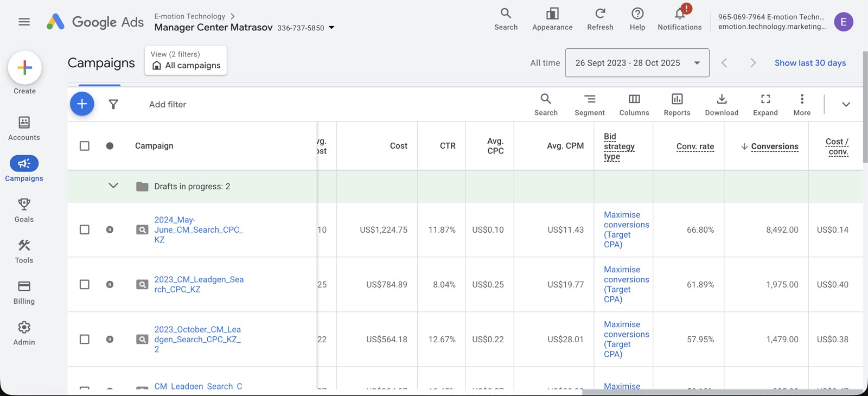This screenshot has width=868, height=396.
Task: Select the 2023_October_CM_Leadgen_Search_CPC_KZ_2 checkbox
Action: pos(85,339)
